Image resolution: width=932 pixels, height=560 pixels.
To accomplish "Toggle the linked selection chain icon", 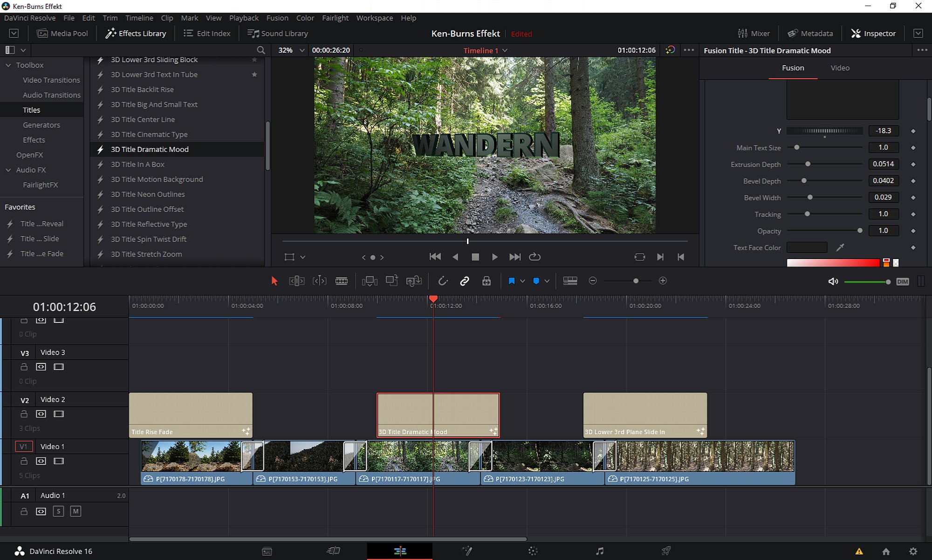I will (x=464, y=281).
